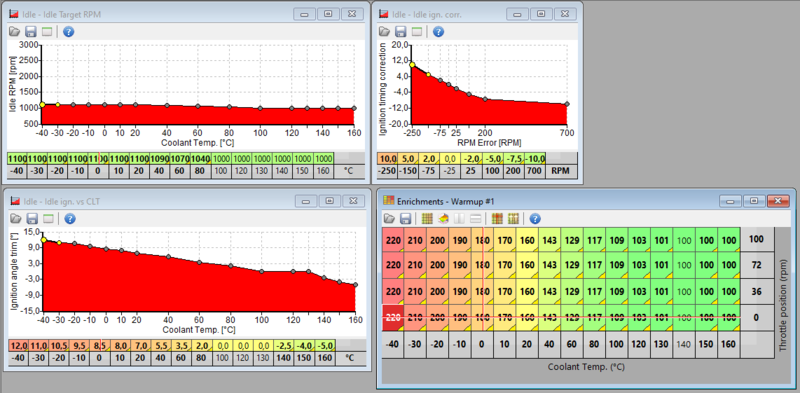This screenshot has width=800, height=393.
Task: Open file icon in Enrichments Warmup window
Action: [x=390, y=218]
